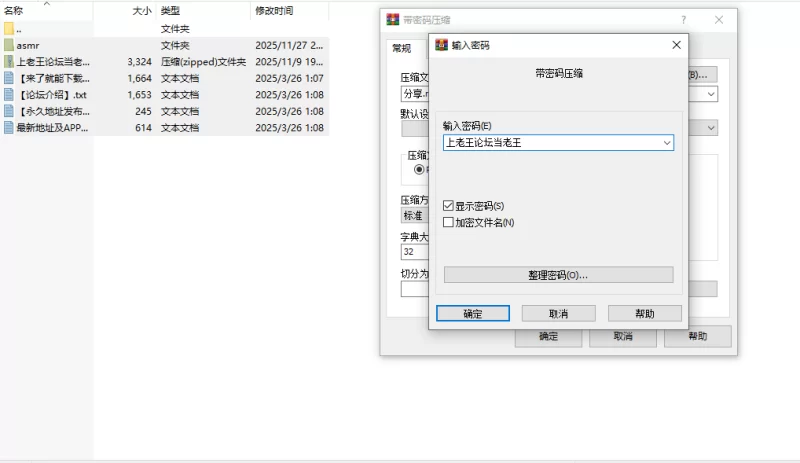Click the asmr folder icon
Screen dimensions: 800x463
coord(9,45)
